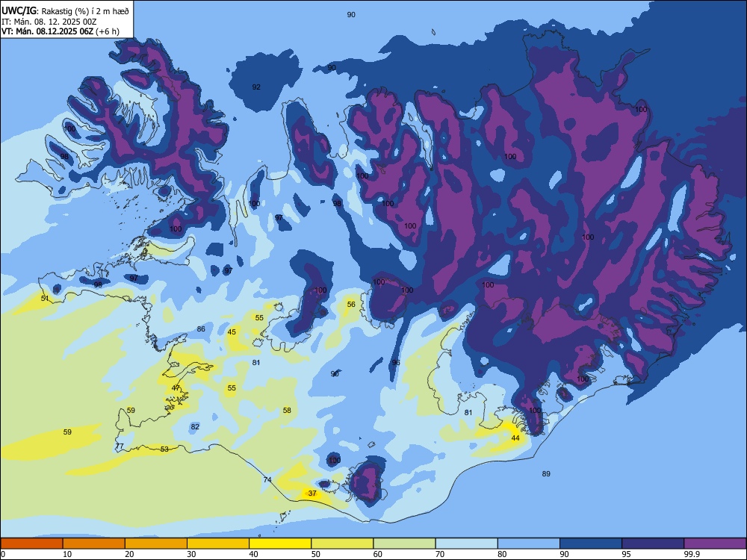This screenshot has height=560, width=747.
Task: Click the dark orange 0–10 legend swatch
Action: [31, 544]
